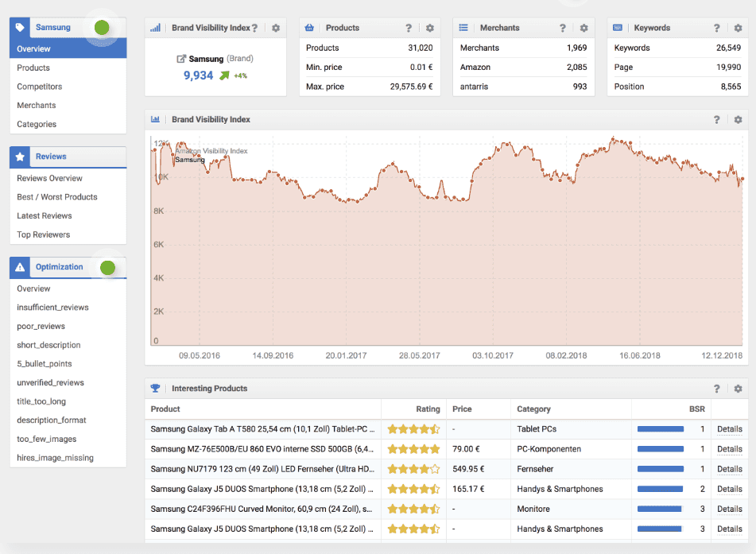The image size is (756, 554).
Task: Click external link icon next to Samsung brand
Action: [x=181, y=59]
